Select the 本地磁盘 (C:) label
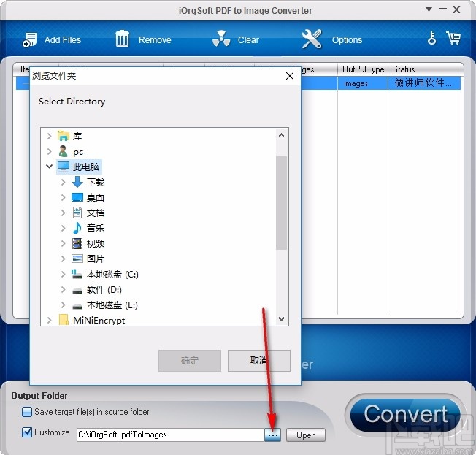 112,275
